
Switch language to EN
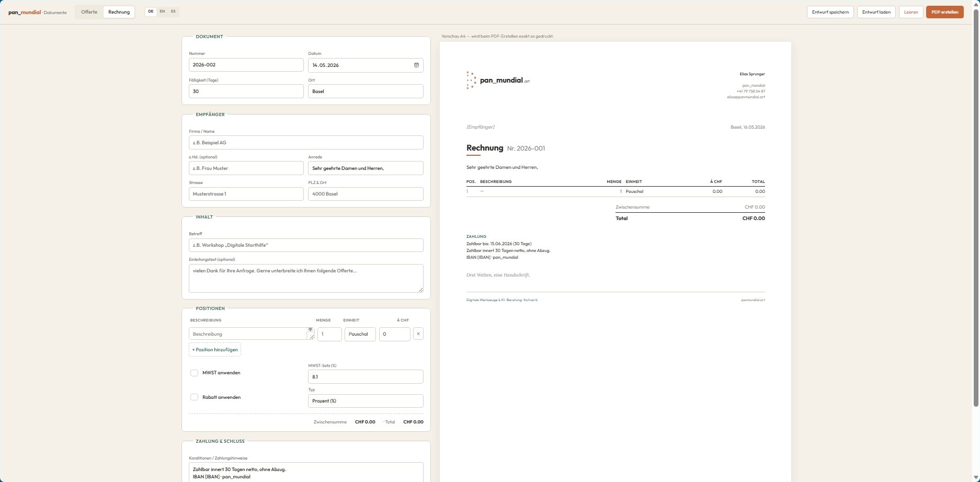(x=162, y=12)
